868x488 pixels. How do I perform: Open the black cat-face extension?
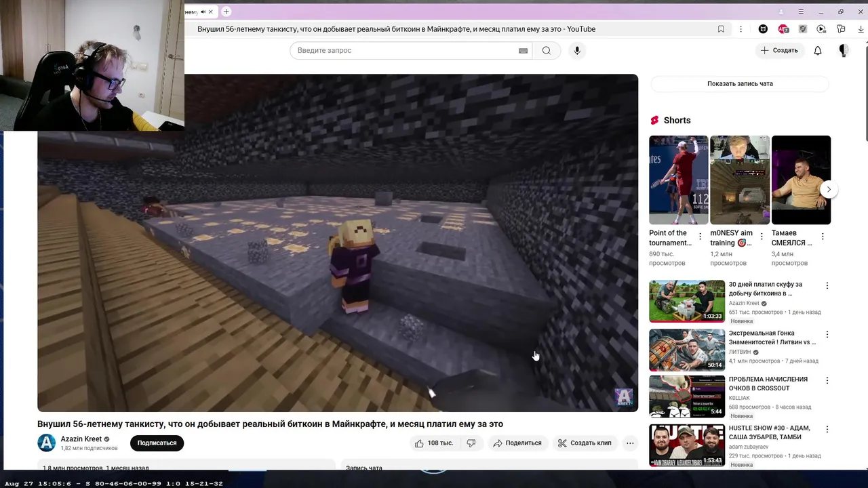[763, 29]
